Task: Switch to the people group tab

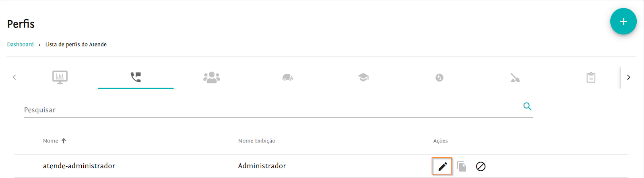Action: pyautogui.click(x=212, y=77)
